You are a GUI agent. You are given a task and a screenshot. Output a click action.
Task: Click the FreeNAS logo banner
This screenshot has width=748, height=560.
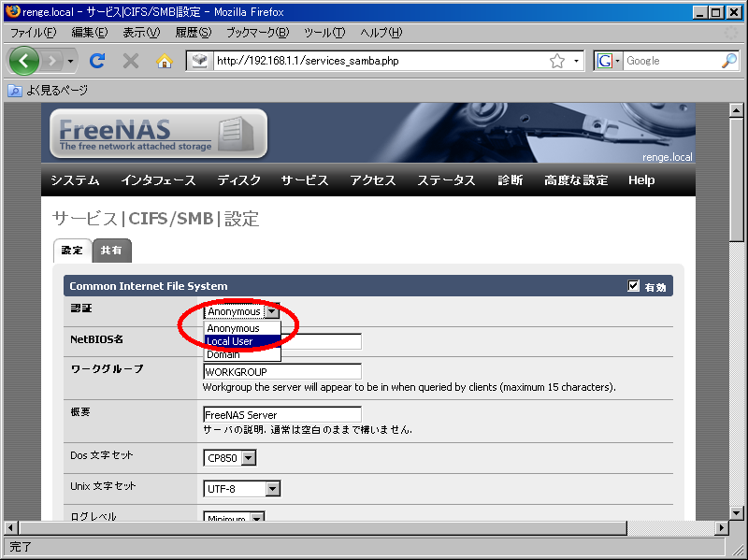tap(158, 133)
